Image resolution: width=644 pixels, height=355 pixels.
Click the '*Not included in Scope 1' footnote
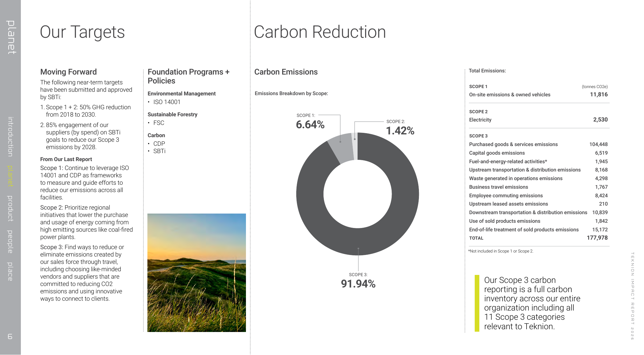tap(501, 251)
